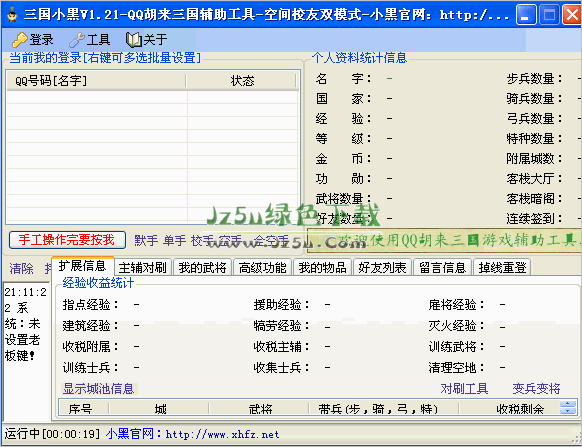Click the 武将 column header in city table

coord(259,408)
